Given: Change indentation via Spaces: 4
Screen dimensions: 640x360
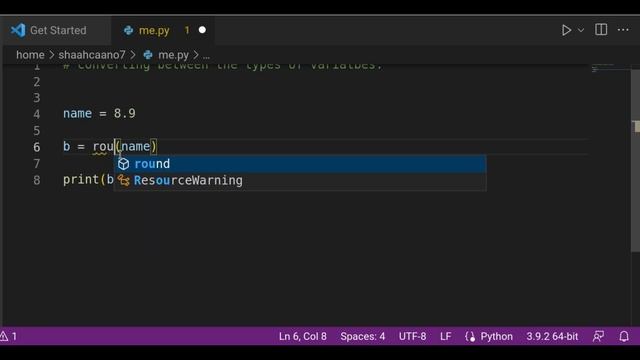Looking at the screenshot, I should coord(362,336).
